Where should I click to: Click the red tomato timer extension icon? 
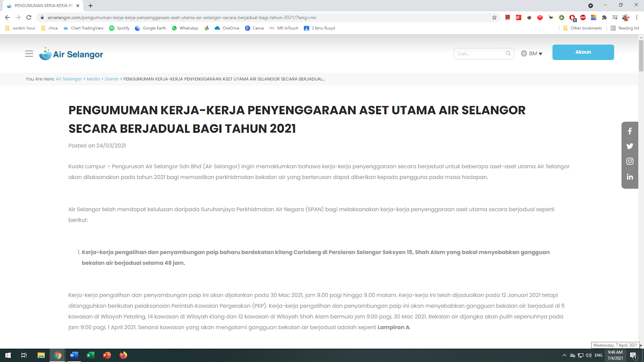(x=540, y=17)
